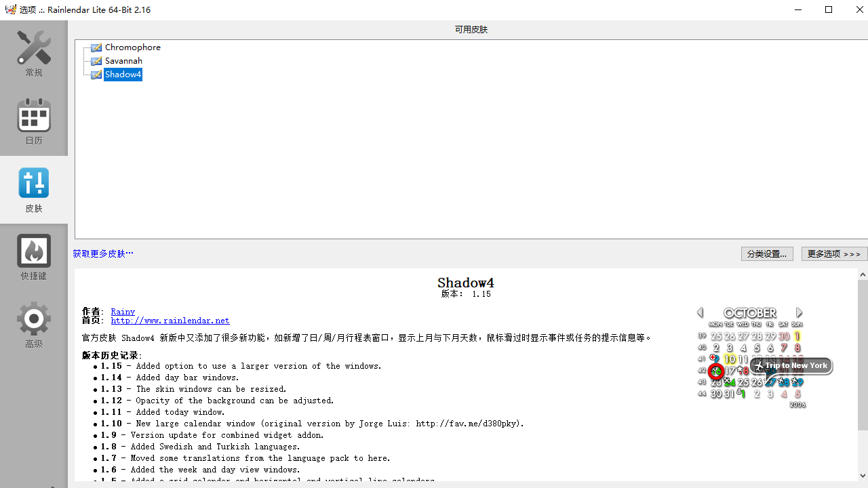Click the scrollbar up arrow

(x=863, y=274)
